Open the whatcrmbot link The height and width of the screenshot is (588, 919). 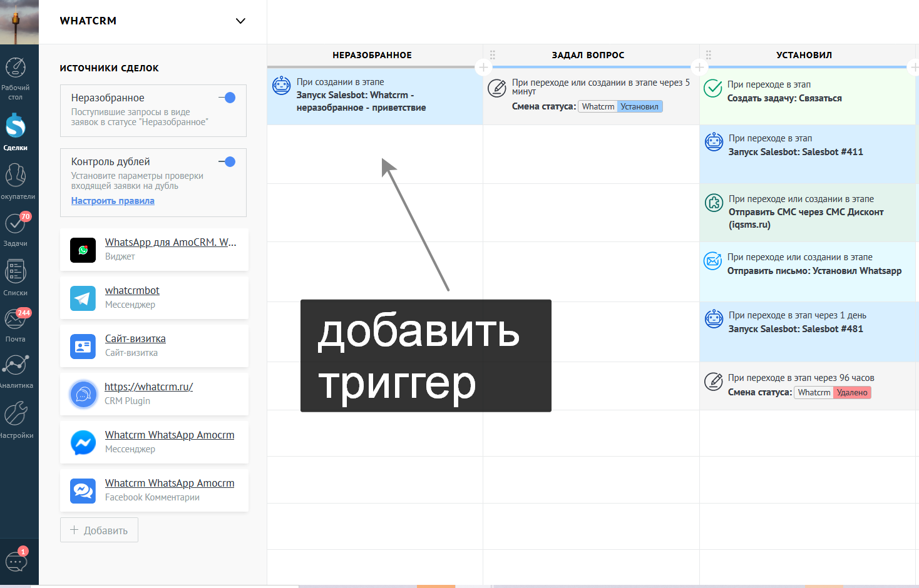click(x=132, y=290)
